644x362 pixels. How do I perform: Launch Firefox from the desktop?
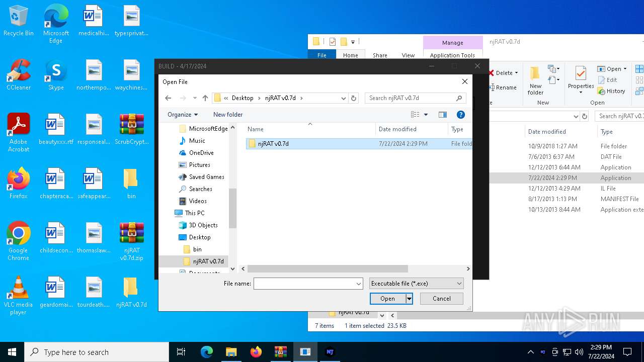point(19,184)
